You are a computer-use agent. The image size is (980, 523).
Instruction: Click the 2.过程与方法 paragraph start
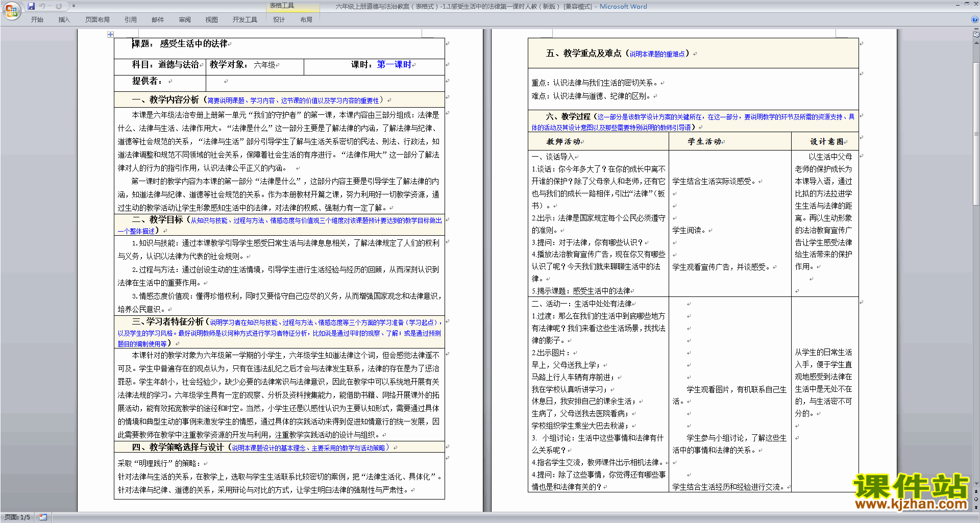155,269
